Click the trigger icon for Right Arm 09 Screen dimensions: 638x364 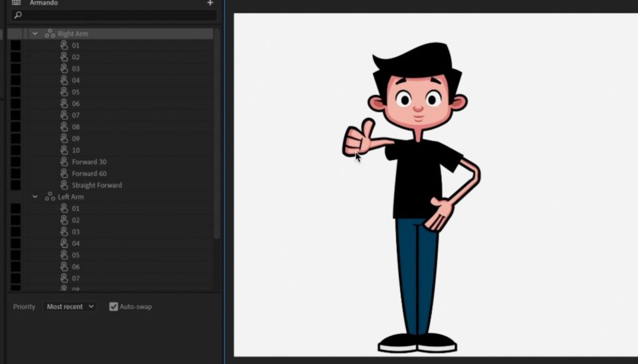(64, 138)
